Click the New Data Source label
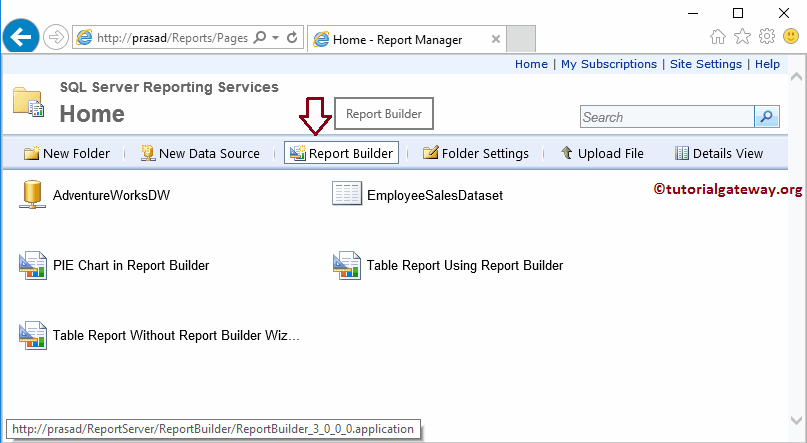Viewport: 807px width, 443px height. tap(209, 153)
